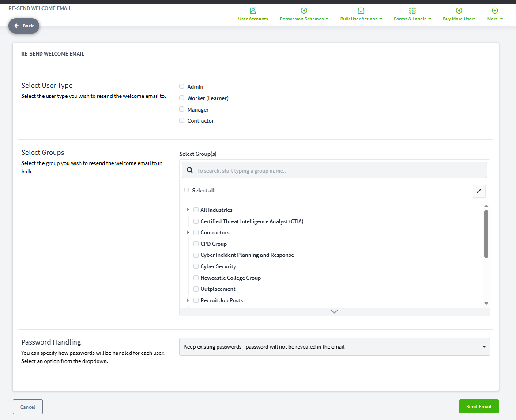
Task: Click the Cancel button
Action: click(x=28, y=407)
